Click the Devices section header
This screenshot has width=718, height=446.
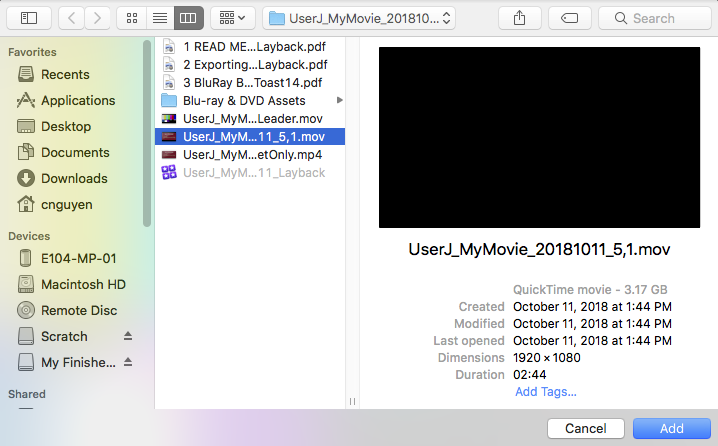[29, 236]
